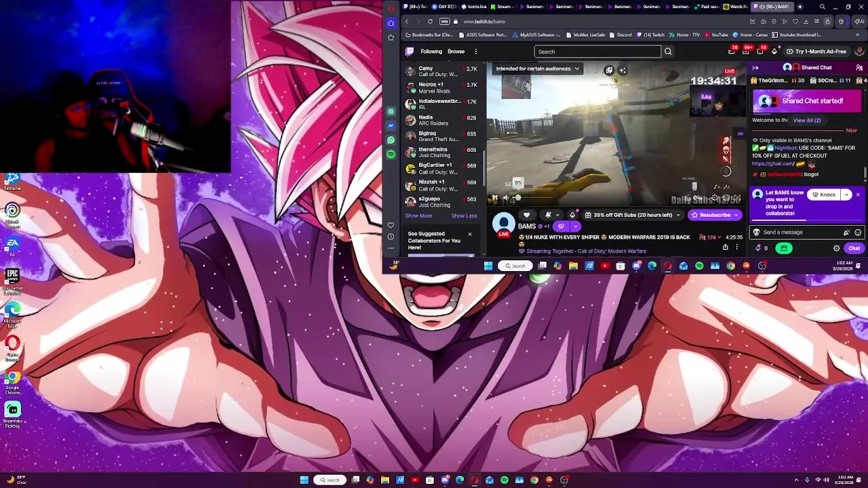868x488 pixels.
Task: Open the gfuel.com link in chat
Action: pyautogui.click(x=772, y=164)
